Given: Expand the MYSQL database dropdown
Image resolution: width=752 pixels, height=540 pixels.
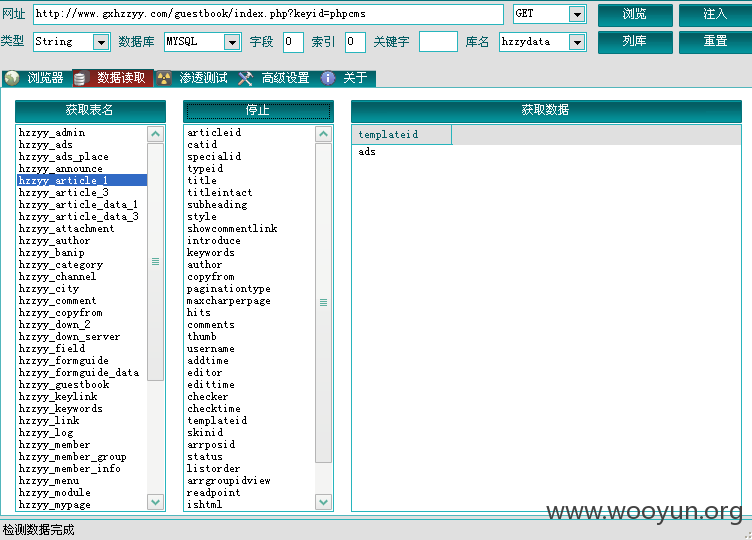Looking at the screenshot, I should coord(232,42).
